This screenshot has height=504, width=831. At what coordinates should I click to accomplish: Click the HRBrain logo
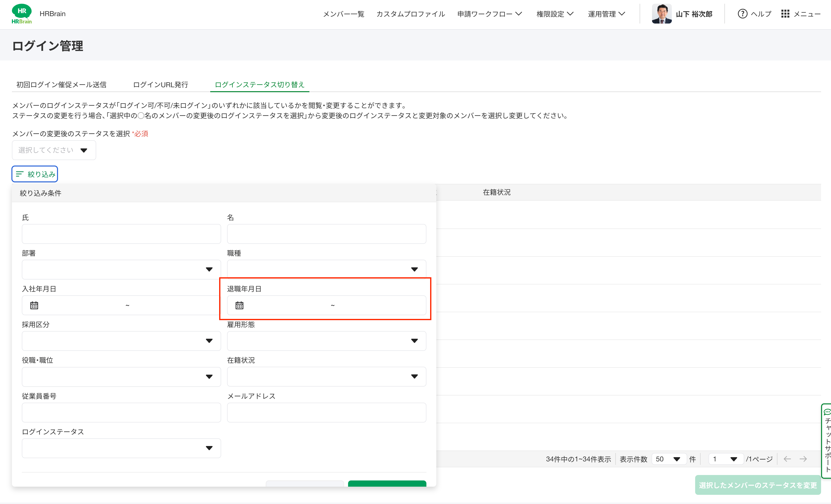point(22,13)
